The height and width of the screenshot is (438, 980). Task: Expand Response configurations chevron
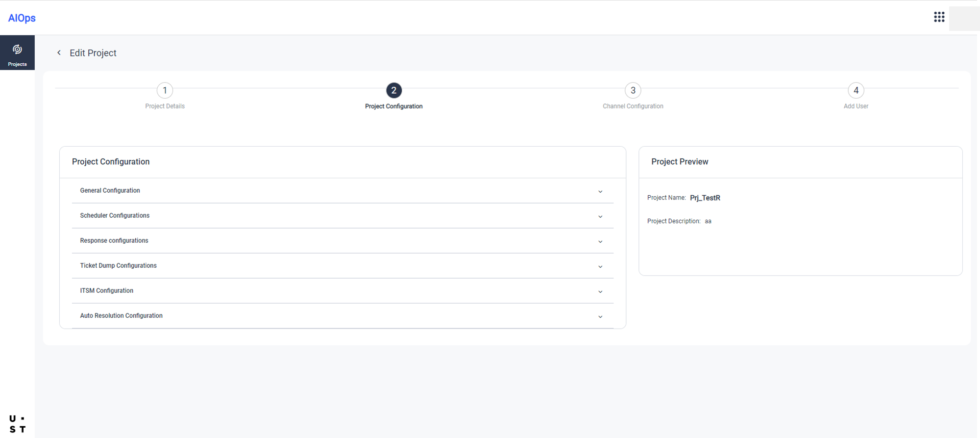point(600,242)
